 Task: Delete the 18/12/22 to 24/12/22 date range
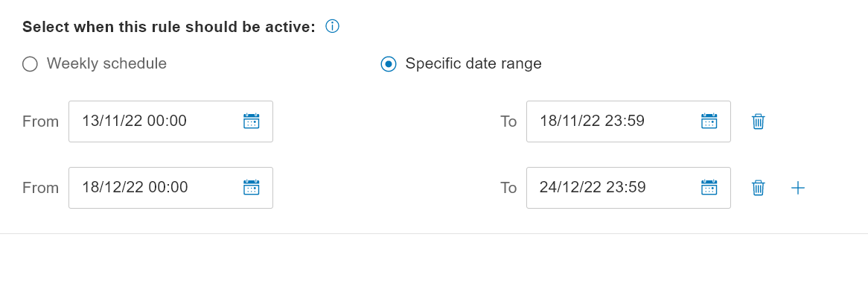[759, 188]
